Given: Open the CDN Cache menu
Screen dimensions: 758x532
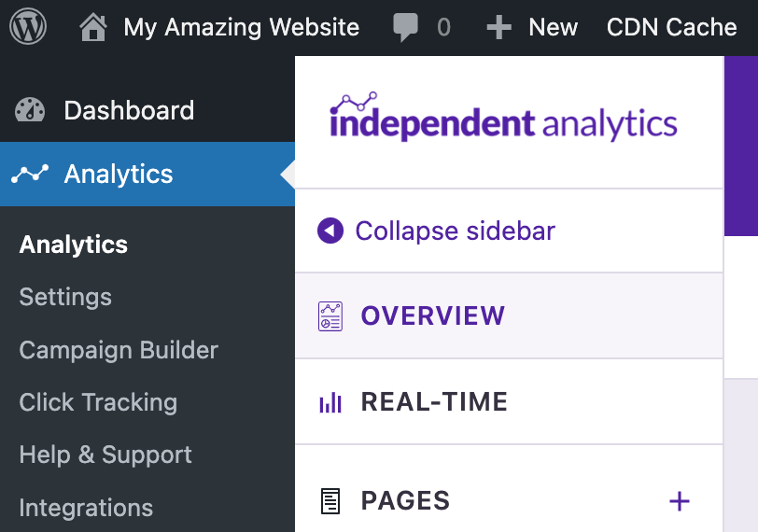Looking at the screenshot, I should [x=671, y=28].
